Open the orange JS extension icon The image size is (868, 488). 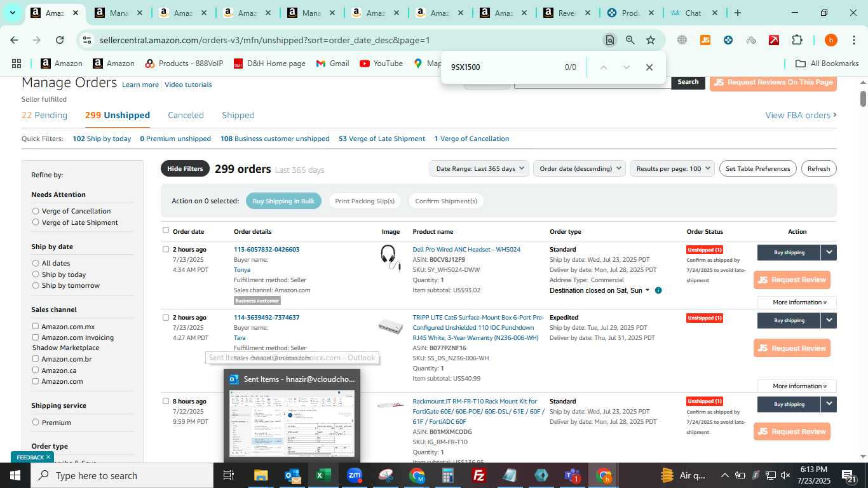[x=705, y=39]
